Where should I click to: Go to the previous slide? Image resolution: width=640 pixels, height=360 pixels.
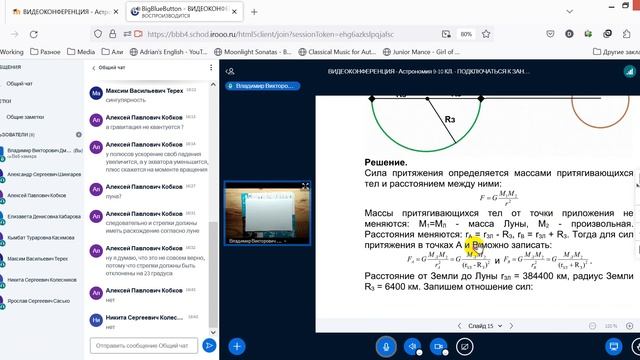[x=460, y=326]
